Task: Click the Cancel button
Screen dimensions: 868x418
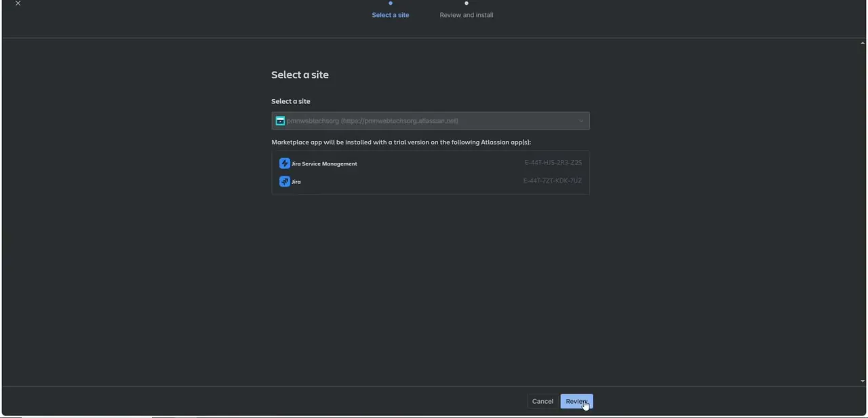Action: [542, 401]
